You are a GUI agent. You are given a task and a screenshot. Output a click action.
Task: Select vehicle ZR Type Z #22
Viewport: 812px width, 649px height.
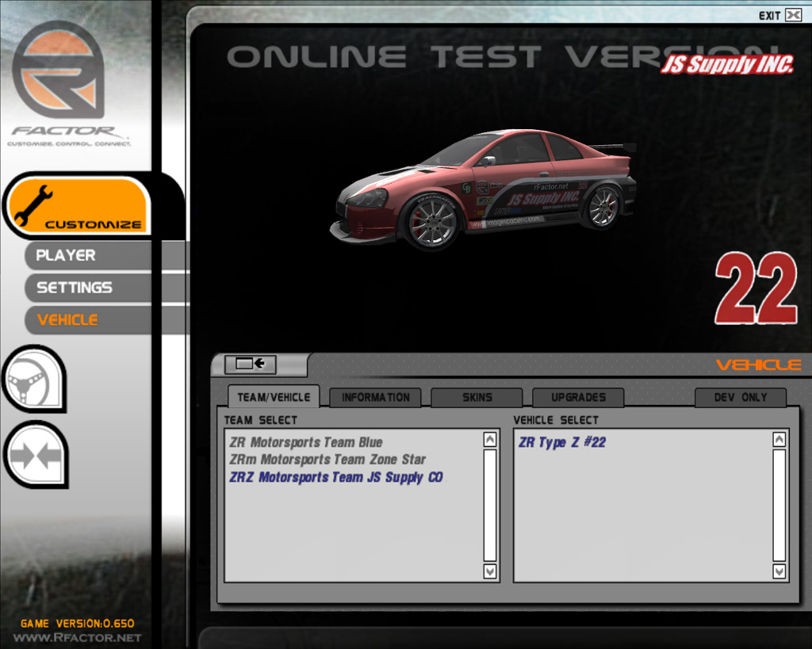click(x=562, y=442)
